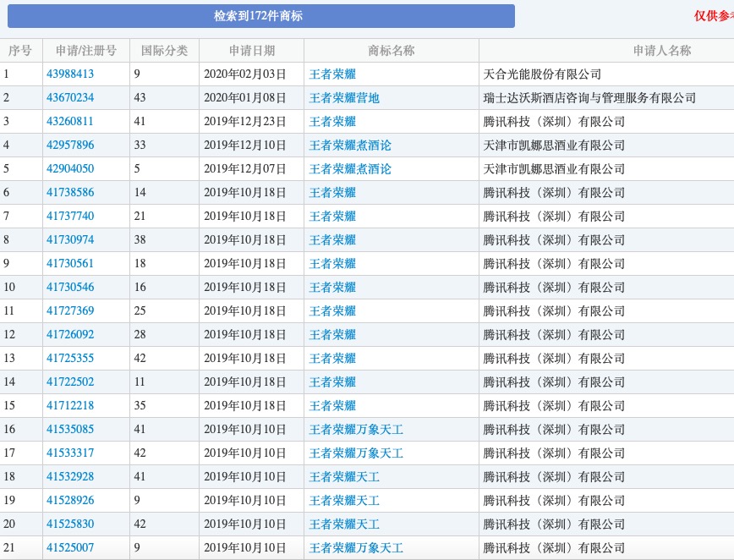
Task: Open registration number 43260811
Action: click(x=70, y=122)
